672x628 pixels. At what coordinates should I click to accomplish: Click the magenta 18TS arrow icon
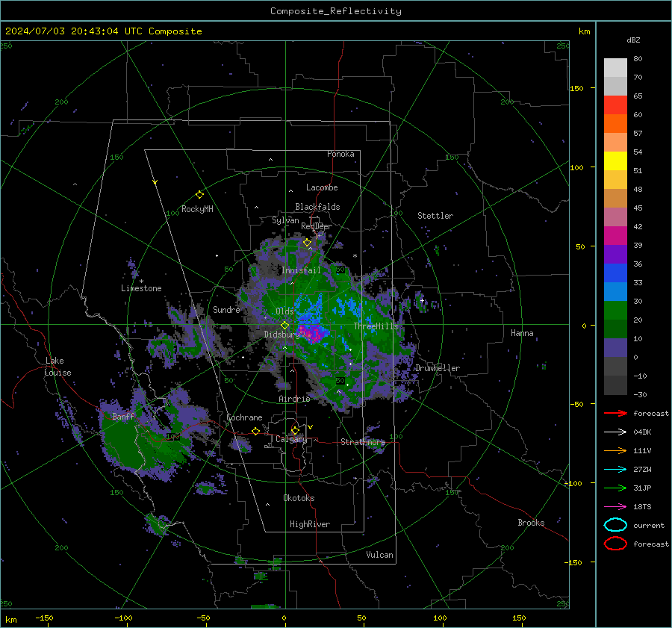coord(615,507)
